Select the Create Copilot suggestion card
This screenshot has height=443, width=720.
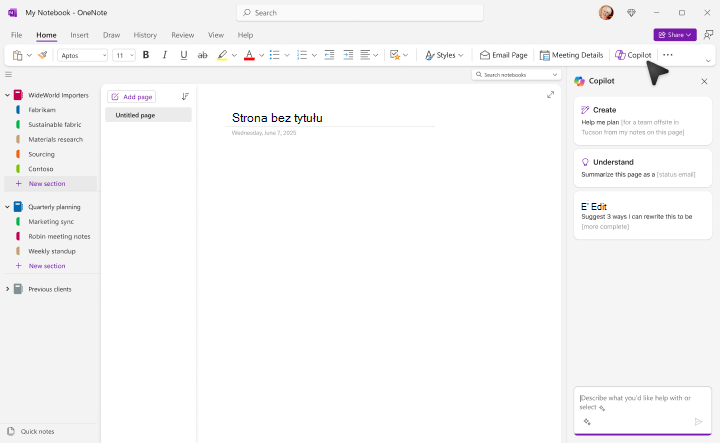pos(642,121)
